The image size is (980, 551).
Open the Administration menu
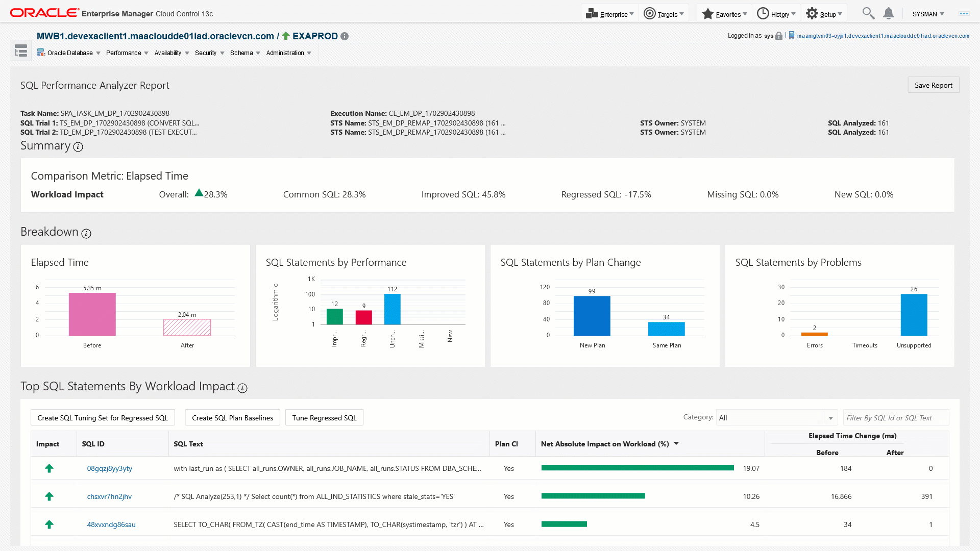(x=288, y=53)
